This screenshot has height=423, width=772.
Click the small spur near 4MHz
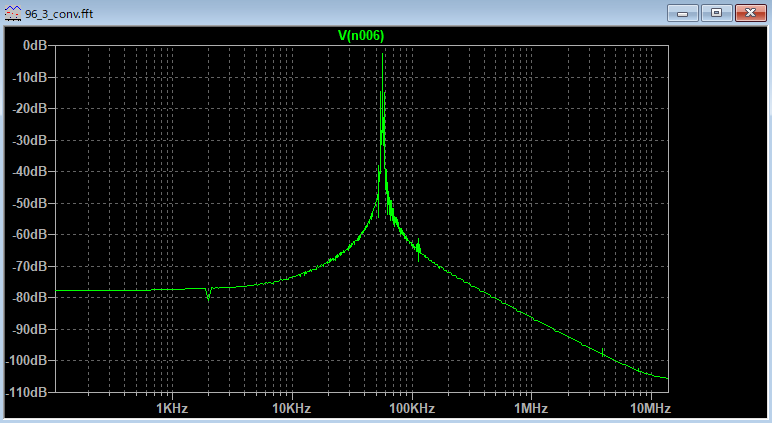coord(603,352)
